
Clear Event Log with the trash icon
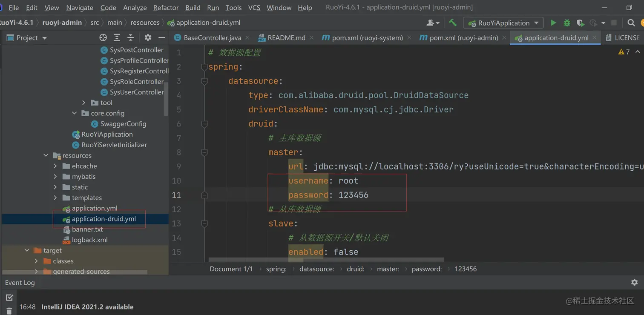tap(9, 311)
